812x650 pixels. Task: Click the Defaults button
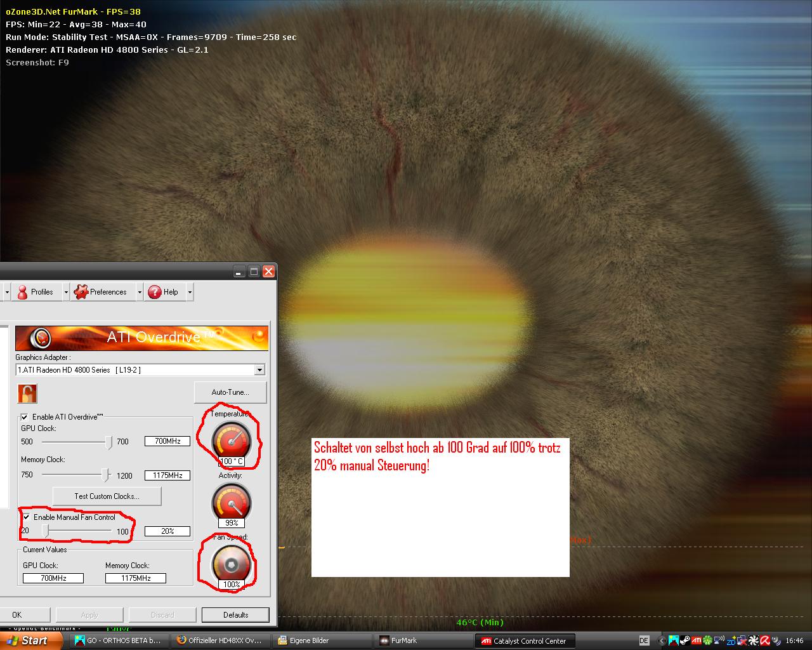(235, 614)
